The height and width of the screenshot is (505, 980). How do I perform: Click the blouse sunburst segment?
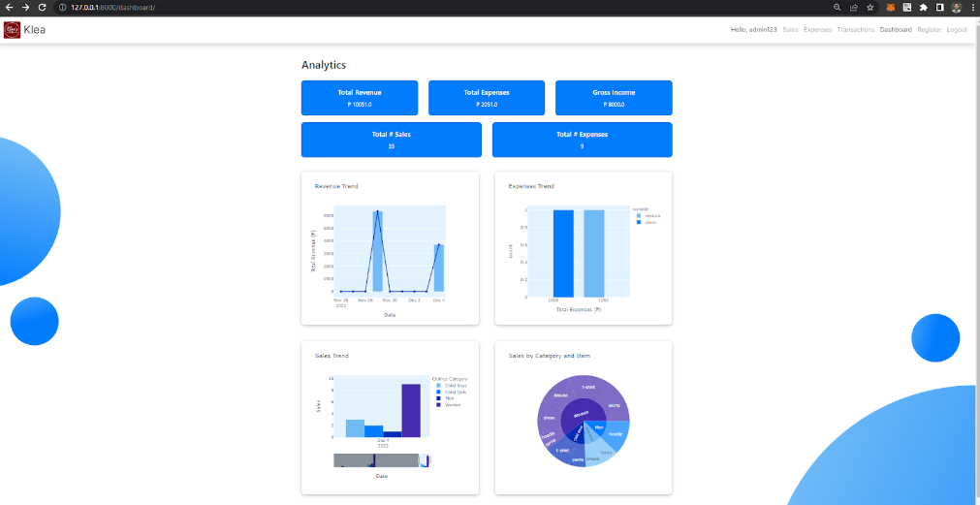tap(560, 395)
